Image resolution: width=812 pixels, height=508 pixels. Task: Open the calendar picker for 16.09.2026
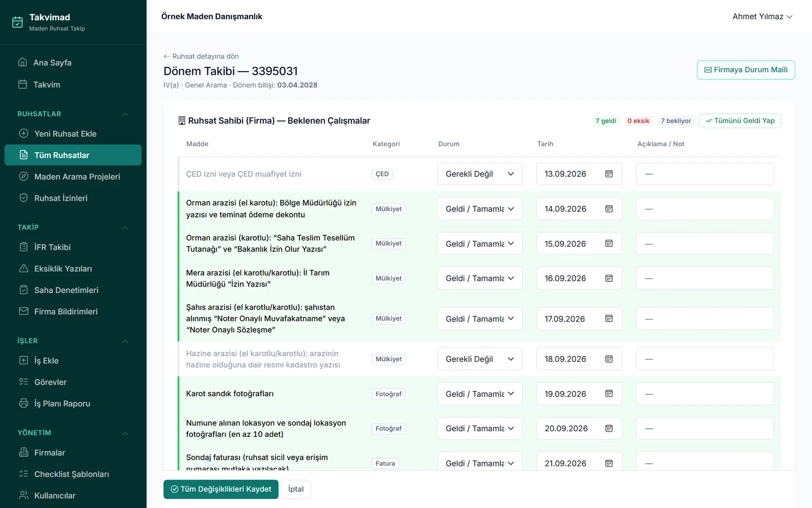(x=609, y=278)
